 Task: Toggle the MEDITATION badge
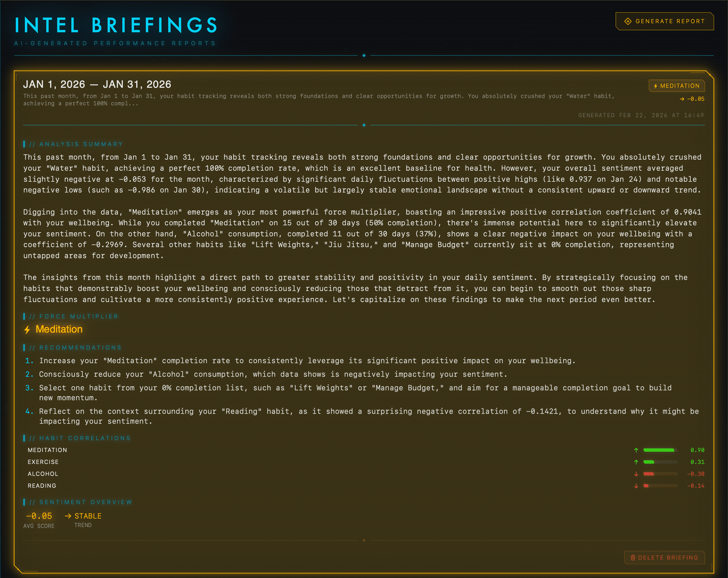[x=676, y=86]
